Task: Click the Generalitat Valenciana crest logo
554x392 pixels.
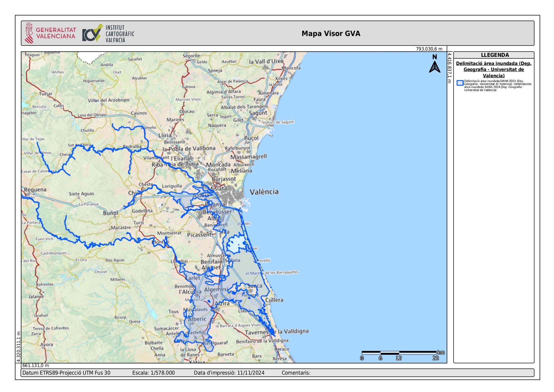Action: coord(29,33)
